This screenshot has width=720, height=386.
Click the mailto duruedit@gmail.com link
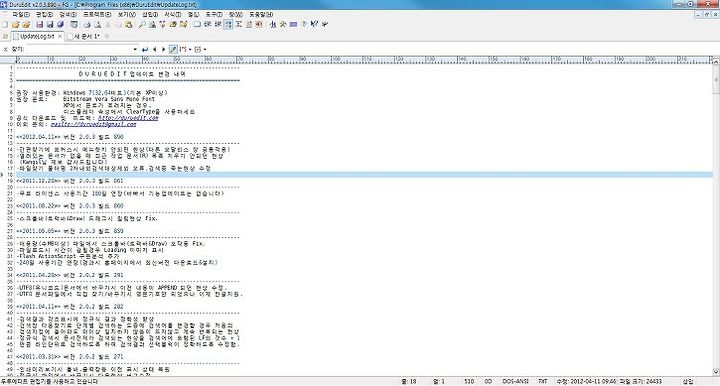(93, 124)
